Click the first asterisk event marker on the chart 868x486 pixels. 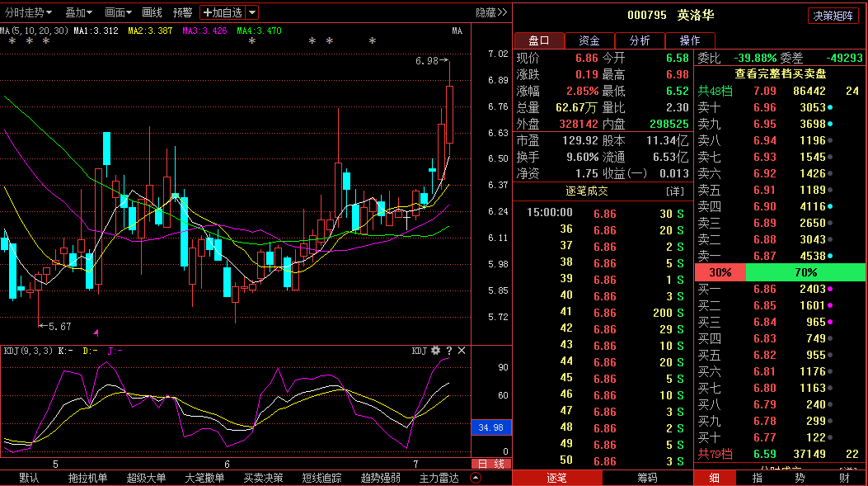[x=12, y=41]
